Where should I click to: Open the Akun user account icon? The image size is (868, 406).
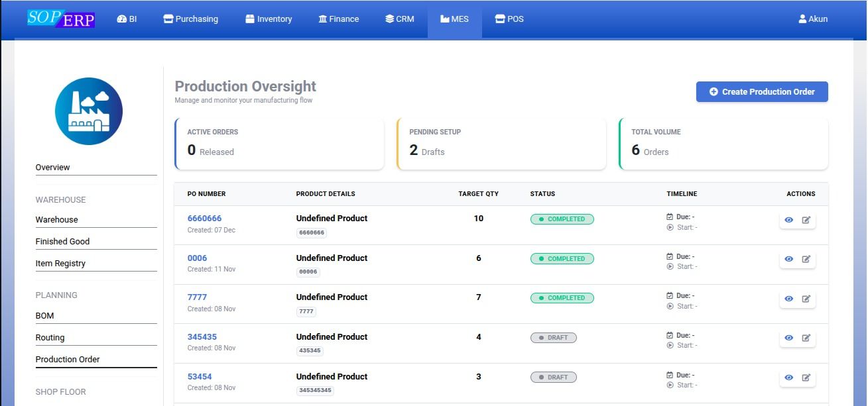click(801, 19)
